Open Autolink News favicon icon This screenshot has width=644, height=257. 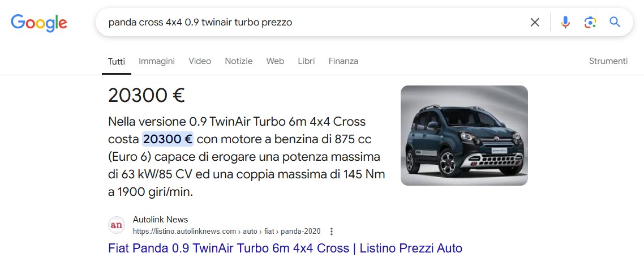pyautogui.click(x=116, y=225)
